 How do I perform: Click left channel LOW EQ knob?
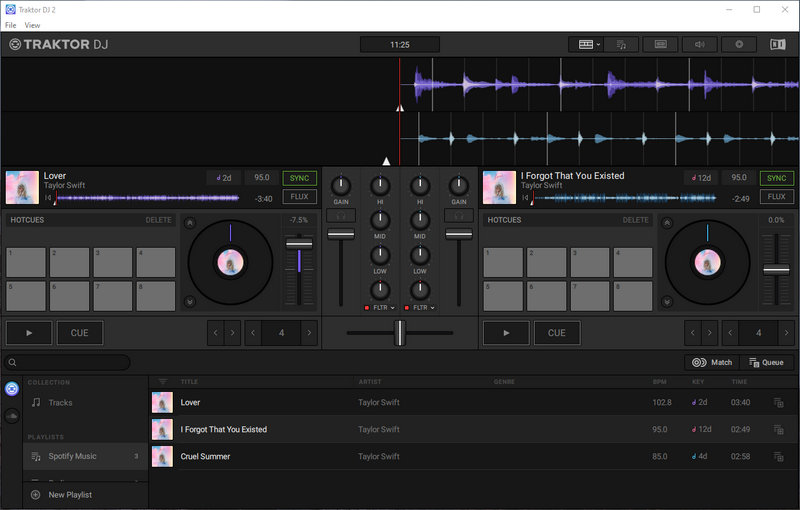point(380,255)
